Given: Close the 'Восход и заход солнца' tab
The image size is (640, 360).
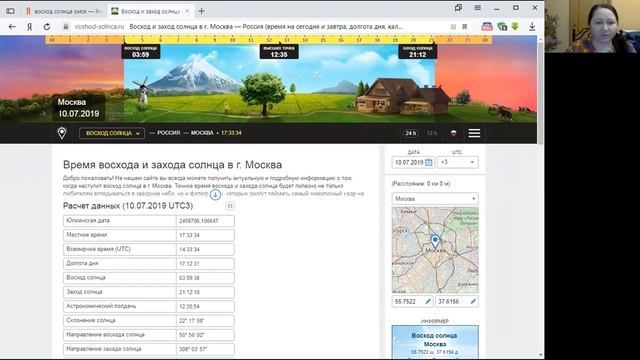Looking at the screenshot, I should click(187, 11).
